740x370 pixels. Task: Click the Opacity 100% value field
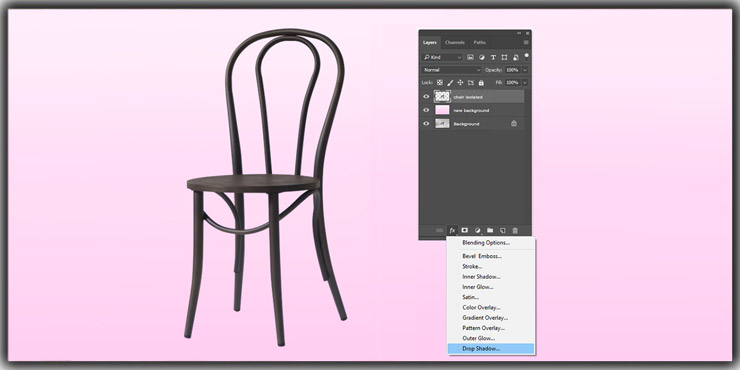point(513,70)
